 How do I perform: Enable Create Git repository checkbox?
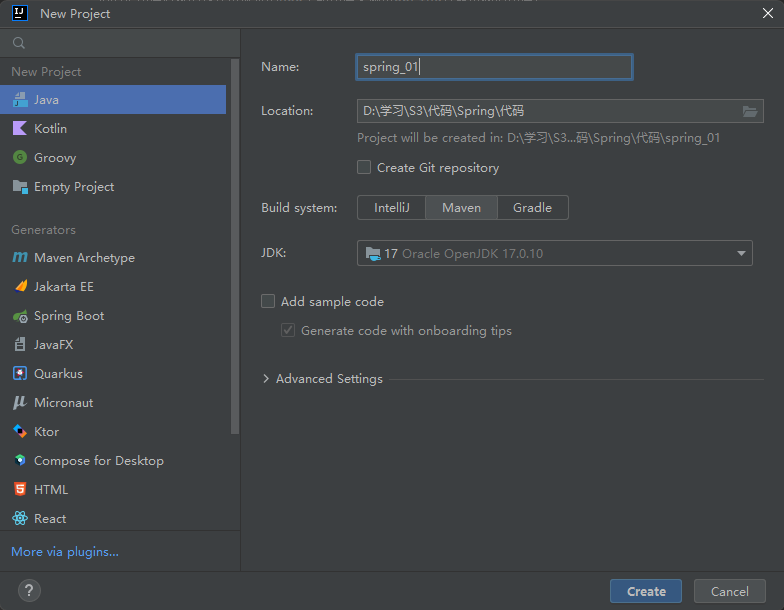coord(364,167)
